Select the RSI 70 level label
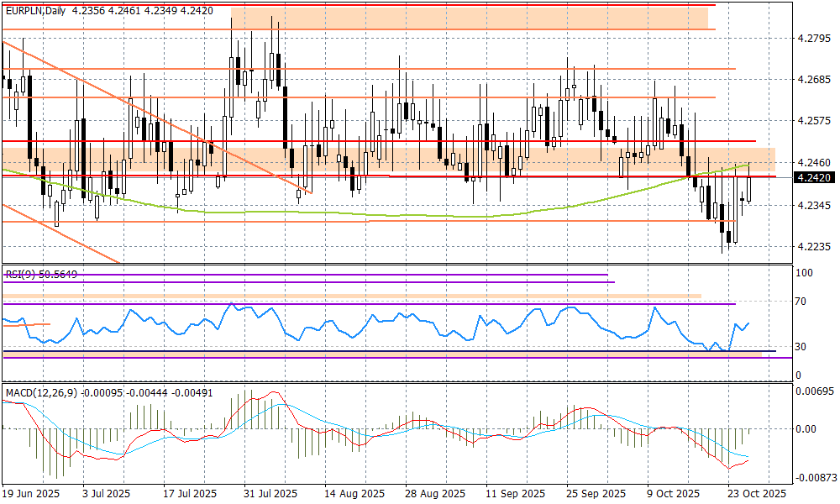 point(802,301)
